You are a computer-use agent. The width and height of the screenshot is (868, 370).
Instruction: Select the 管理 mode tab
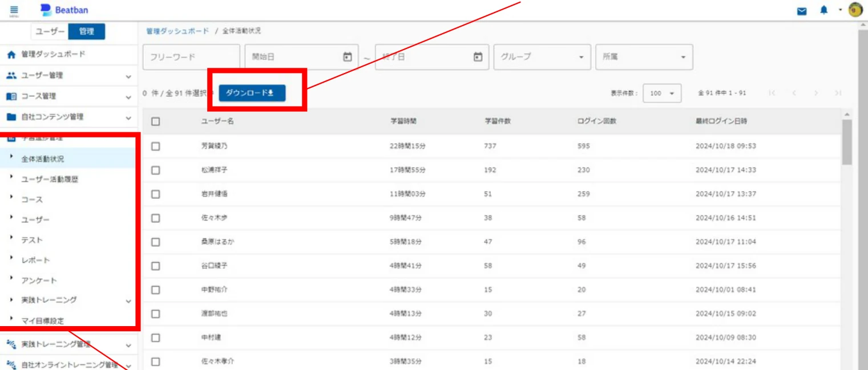[x=87, y=32]
